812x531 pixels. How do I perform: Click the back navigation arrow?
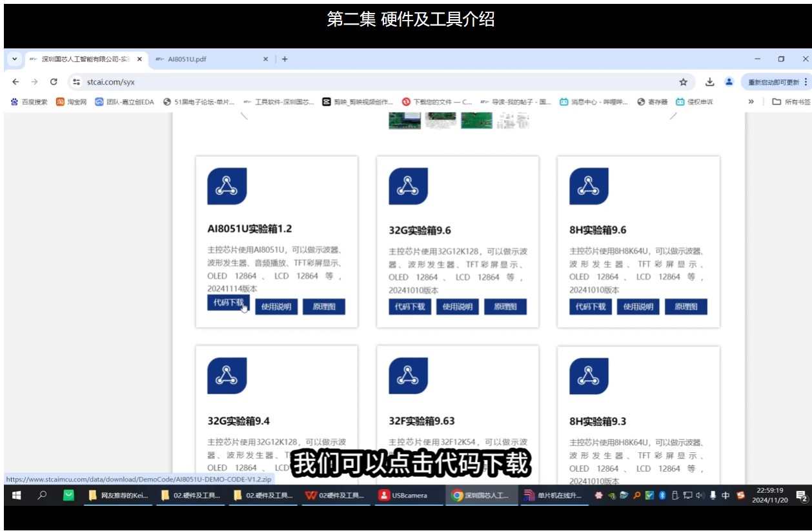point(15,82)
